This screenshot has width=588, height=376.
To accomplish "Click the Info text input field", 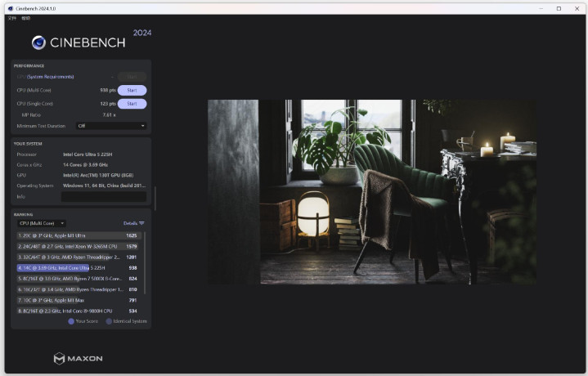I will pos(104,197).
